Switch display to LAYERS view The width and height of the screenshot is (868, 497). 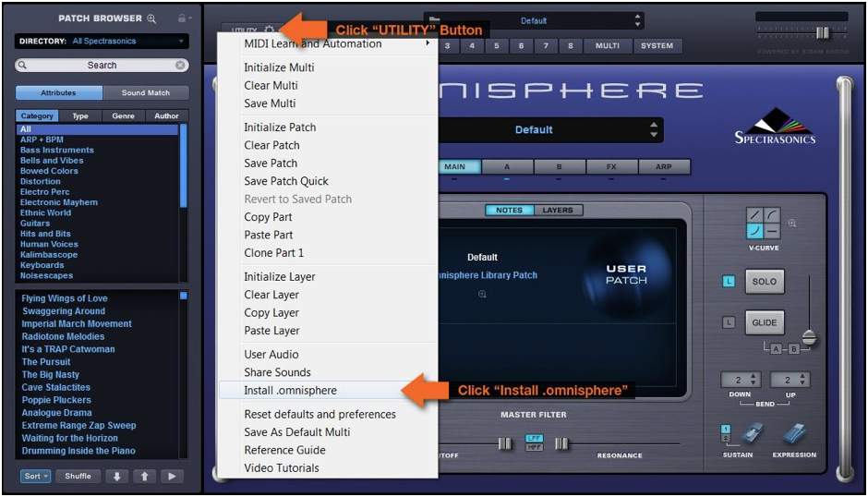point(558,210)
